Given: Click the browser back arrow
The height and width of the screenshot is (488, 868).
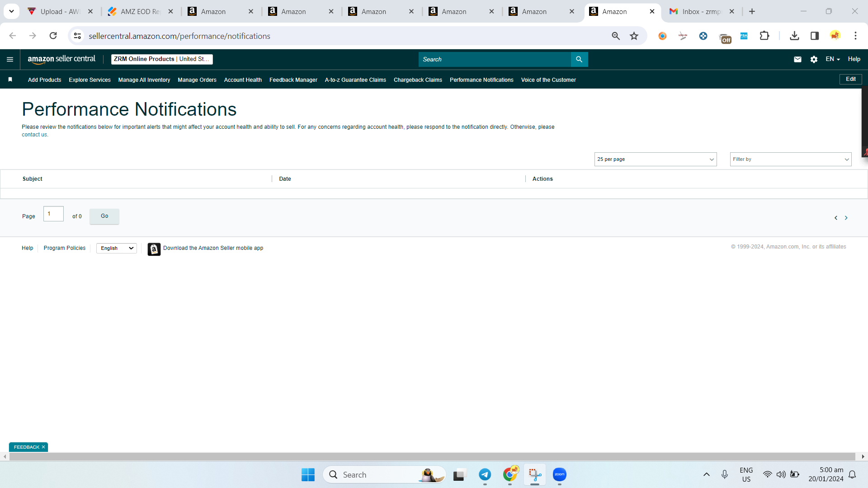Looking at the screenshot, I should pos(13,36).
